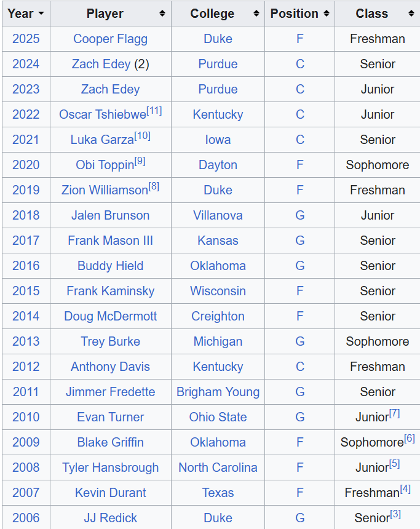Viewport: 420px width, 529px height.
Task: Follow footnote 11 next to Oscar Tshiebwe
Action: click(x=154, y=111)
